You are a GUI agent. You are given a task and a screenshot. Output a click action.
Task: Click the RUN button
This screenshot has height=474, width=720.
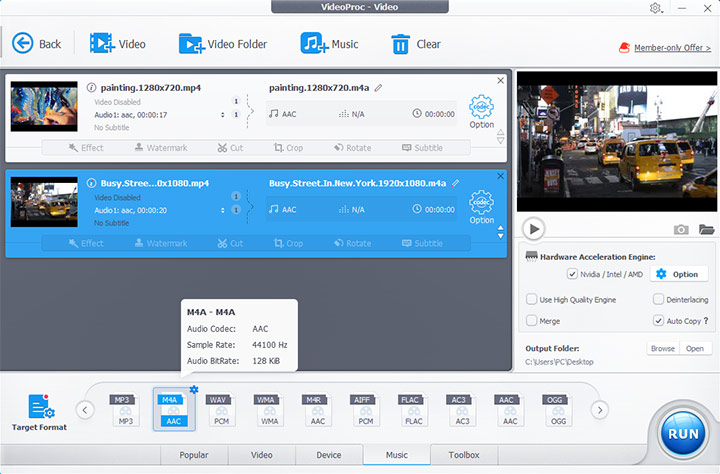point(683,434)
